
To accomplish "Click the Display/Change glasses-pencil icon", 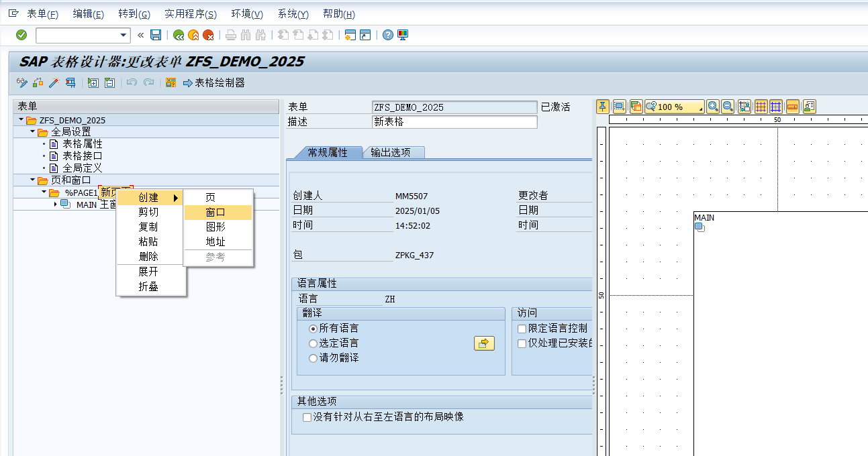I will pyautogui.click(x=22, y=82).
